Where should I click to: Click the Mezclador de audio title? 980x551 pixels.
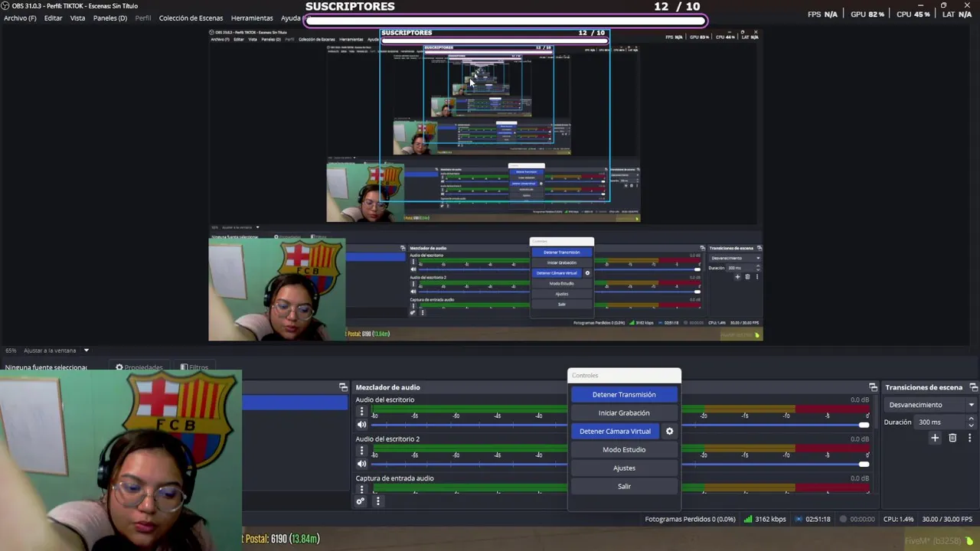point(387,387)
